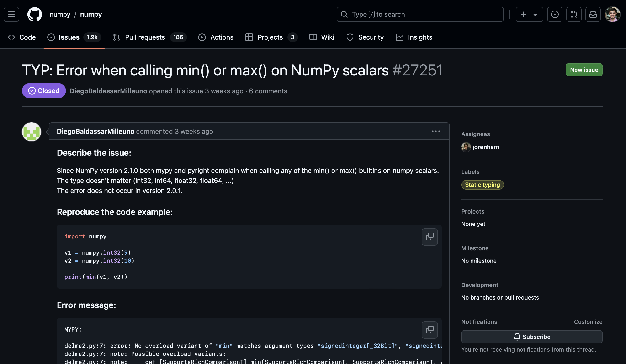
Task: Click the green New issue button
Action: click(x=584, y=70)
